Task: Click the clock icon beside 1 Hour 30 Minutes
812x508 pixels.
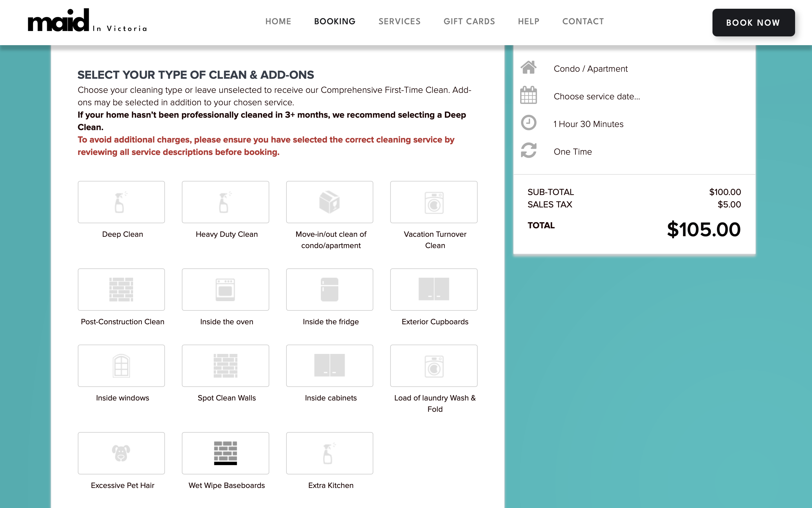Action: tap(528, 123)
